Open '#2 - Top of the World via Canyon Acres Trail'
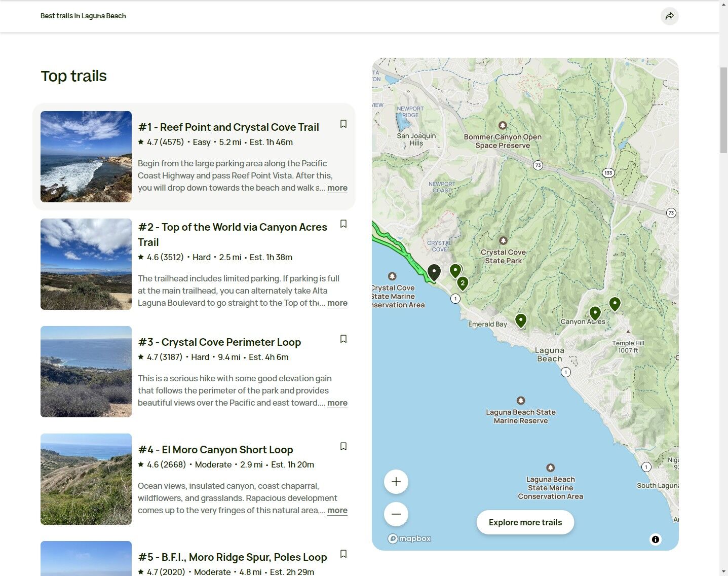Image resolution: width=728 pixels, height=576 pixels. [x=233, y=235]
